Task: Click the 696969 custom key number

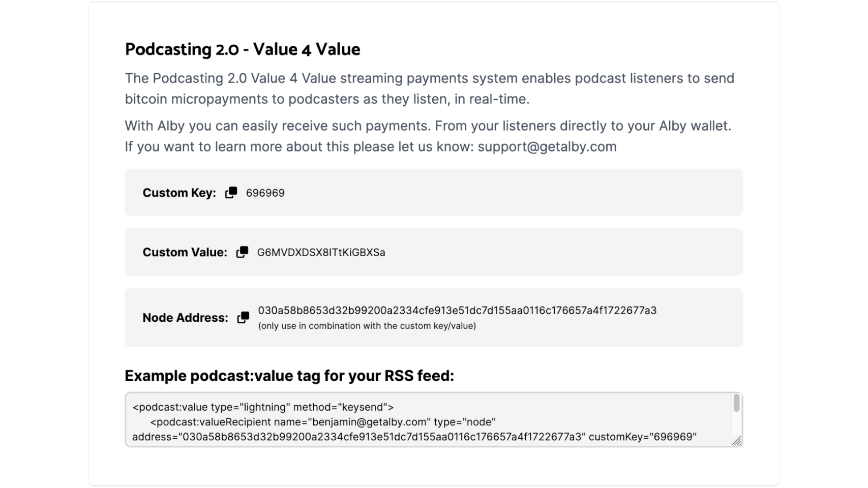Action: pos(265,193)
